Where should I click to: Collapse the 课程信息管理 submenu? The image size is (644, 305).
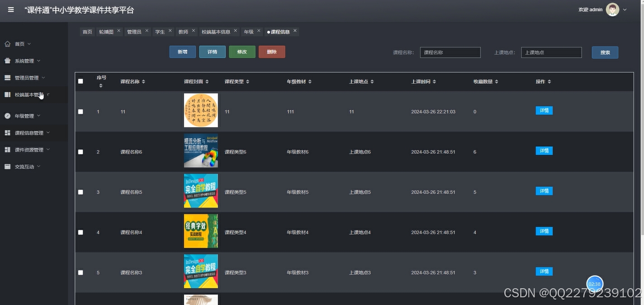[28, 132]
